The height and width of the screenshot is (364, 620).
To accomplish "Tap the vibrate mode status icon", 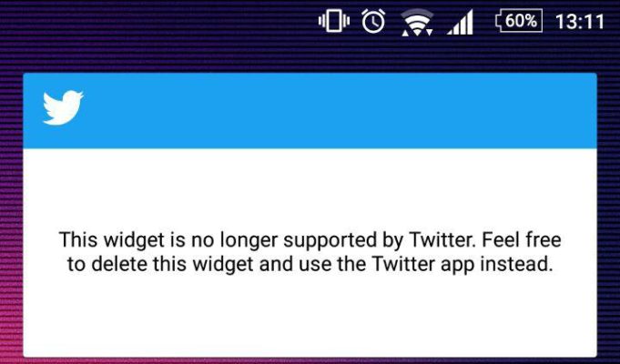I will pos(334,21).
